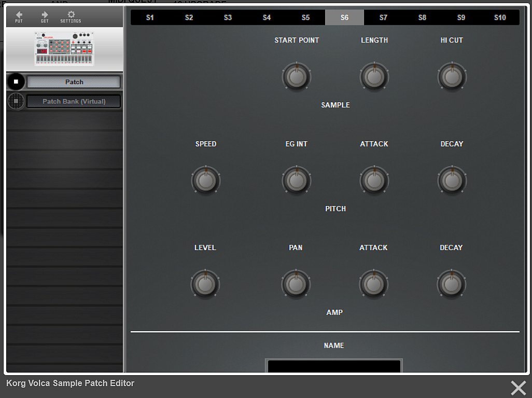Click the Pitch ATTACK knob
Screen dimensions: 532x398
coord(374,181)
